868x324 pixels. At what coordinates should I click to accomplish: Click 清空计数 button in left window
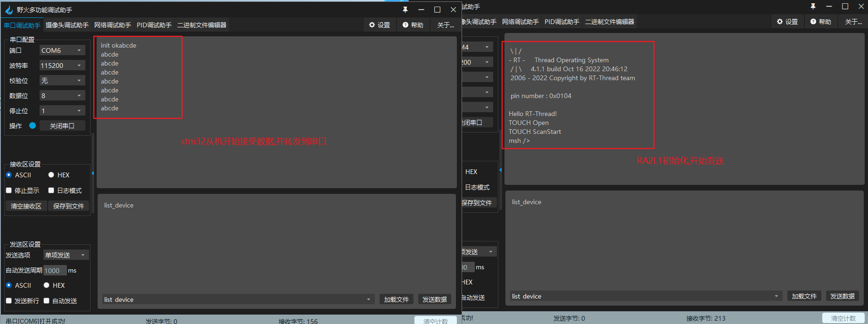435,320
